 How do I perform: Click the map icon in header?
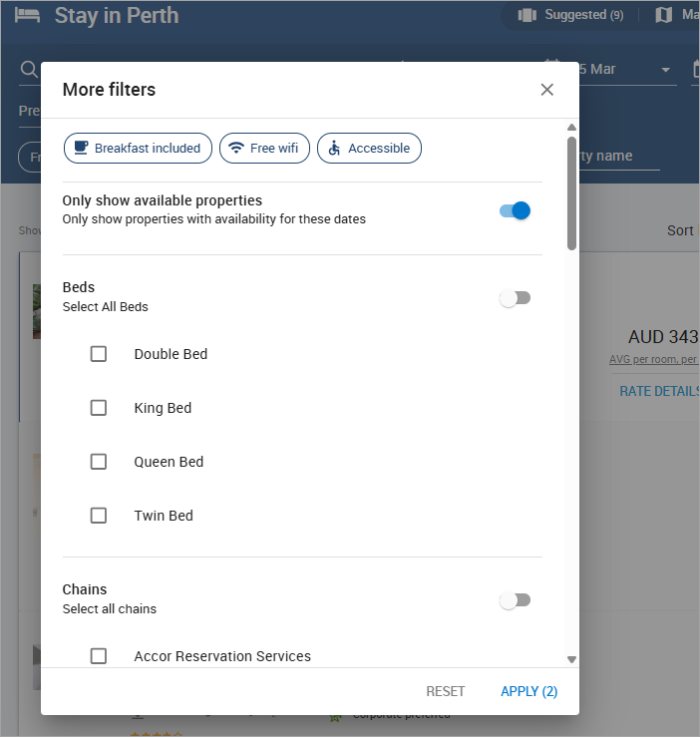[x=663, y=15]
